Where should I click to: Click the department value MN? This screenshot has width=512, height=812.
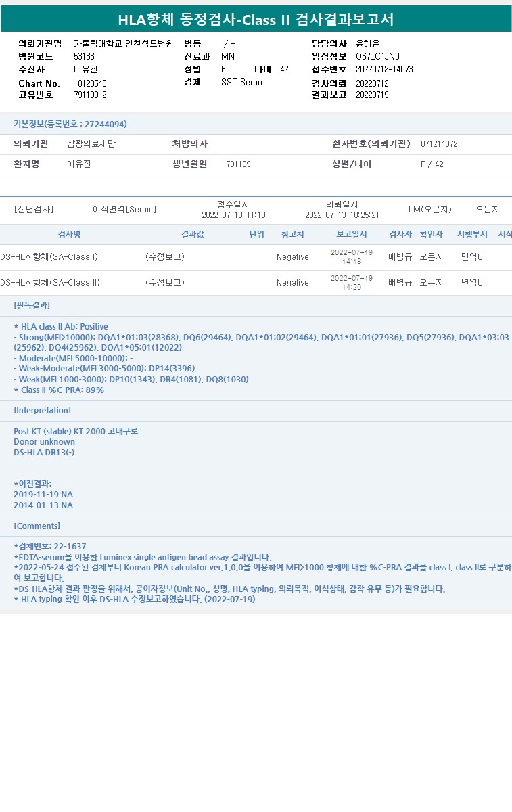(228, 56)
